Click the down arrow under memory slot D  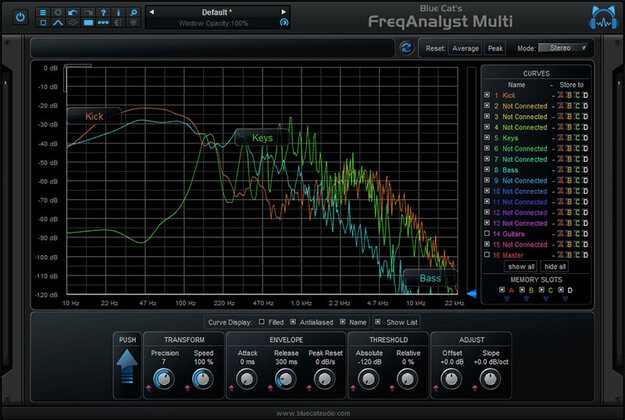[565, 298]
